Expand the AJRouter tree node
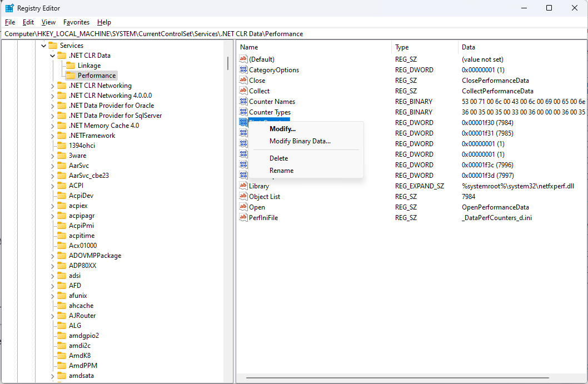 tap(52, 316)
